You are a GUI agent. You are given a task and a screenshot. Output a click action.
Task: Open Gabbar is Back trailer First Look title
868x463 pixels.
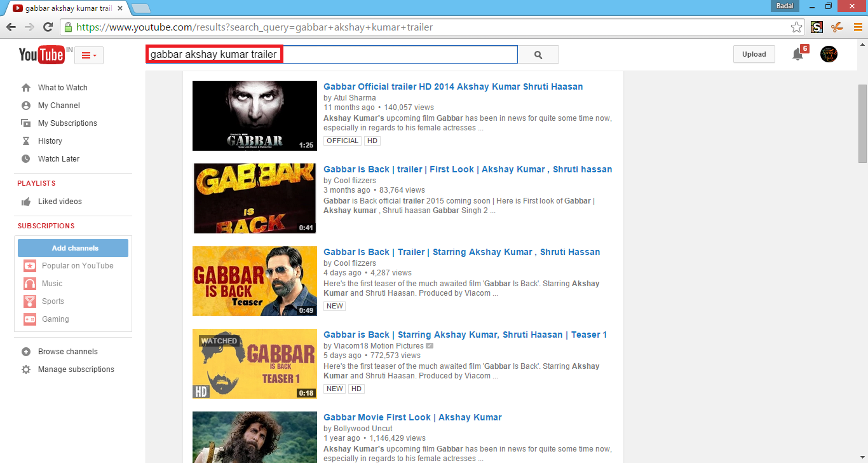468,169
